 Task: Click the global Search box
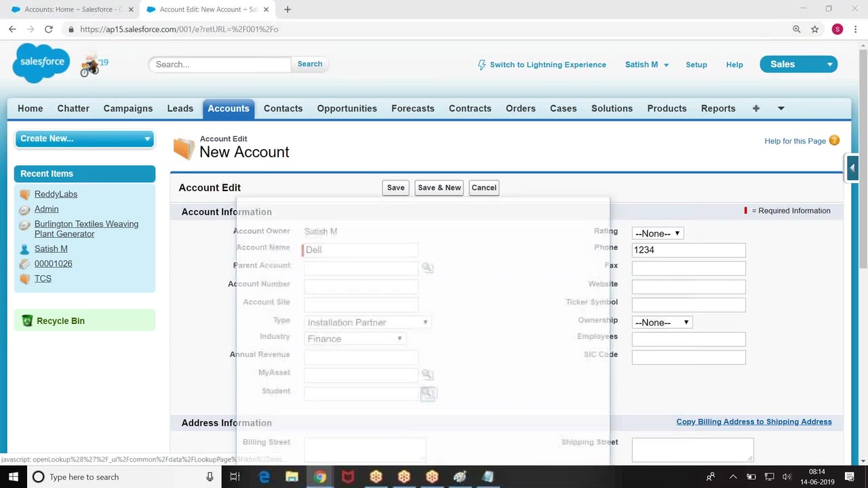tap(220, 64)
